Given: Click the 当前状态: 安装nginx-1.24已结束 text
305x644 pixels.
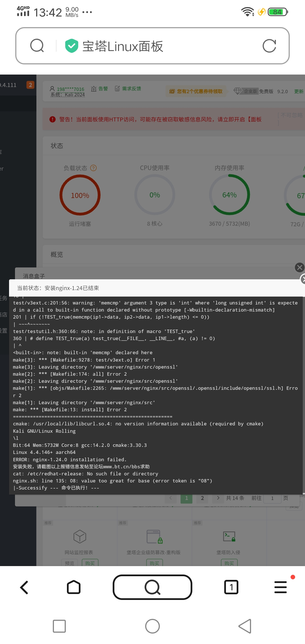Looking at the screenshot, I should [58, 288].
